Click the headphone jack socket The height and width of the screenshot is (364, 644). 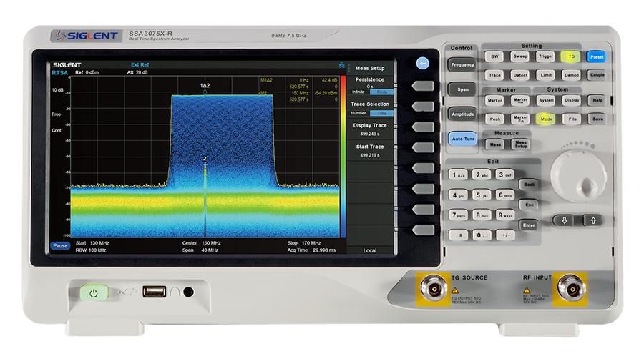click(x=188, y=292)
